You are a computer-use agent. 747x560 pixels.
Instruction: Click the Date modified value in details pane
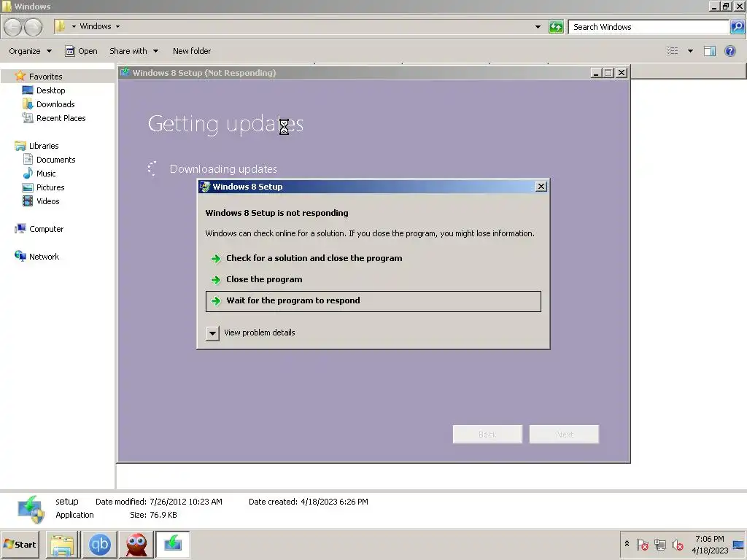click(x=186, y=502)
